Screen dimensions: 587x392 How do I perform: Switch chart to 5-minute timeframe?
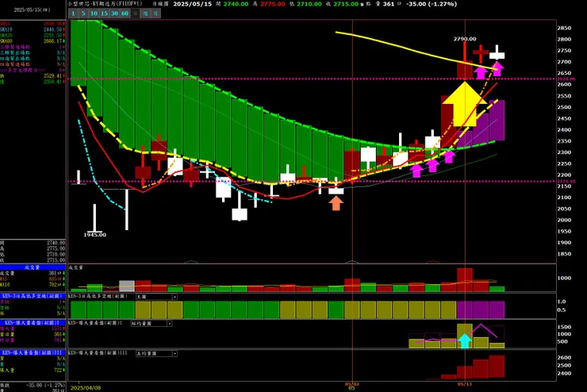point(83,13)
